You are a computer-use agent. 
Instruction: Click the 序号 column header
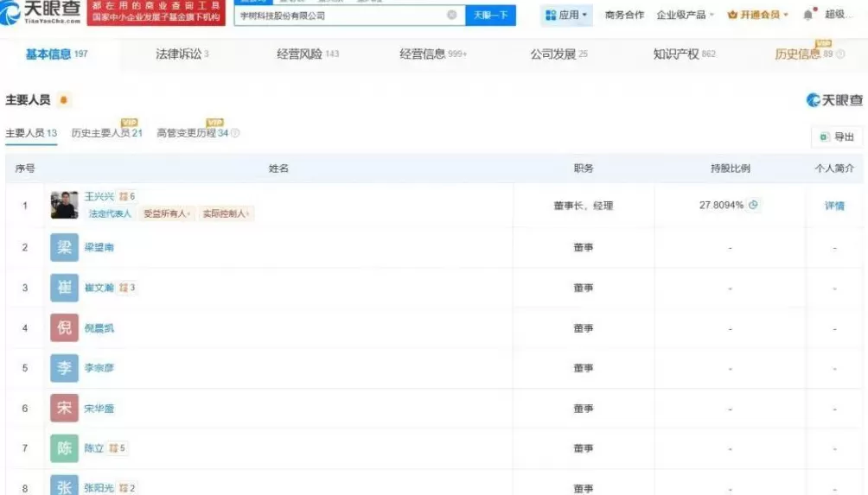coord(25,168)
